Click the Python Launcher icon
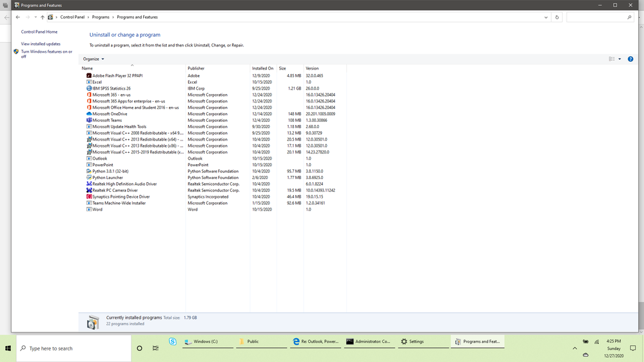Screen dimensions: 644x362 tap(89, 178)
